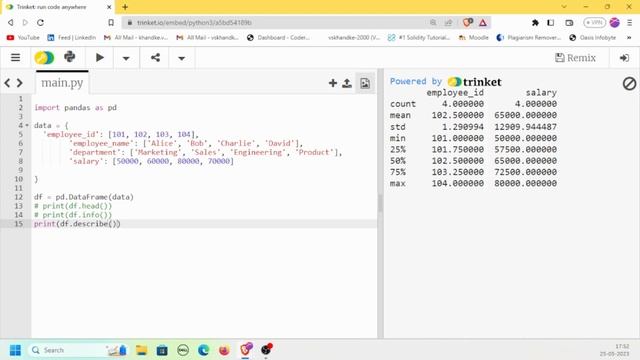Viewport: 640px width, 360px height.
Task: Click the Python language icon
Action: coord(70,57)
